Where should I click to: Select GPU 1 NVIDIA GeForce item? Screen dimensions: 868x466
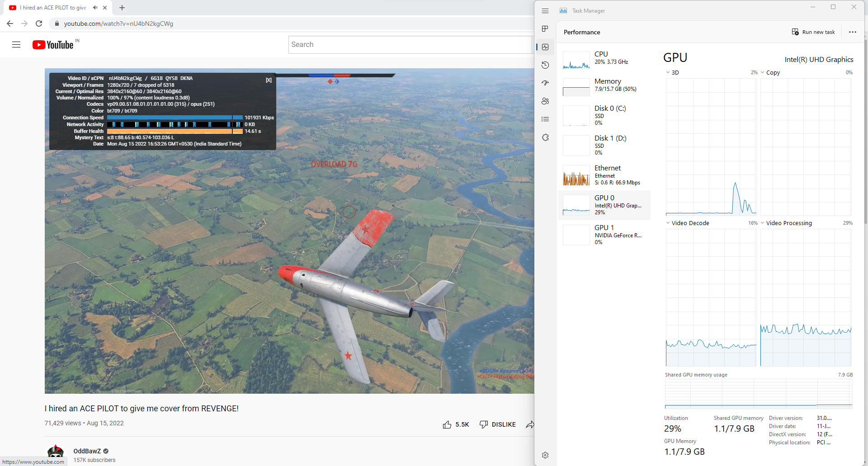(604, 235)
